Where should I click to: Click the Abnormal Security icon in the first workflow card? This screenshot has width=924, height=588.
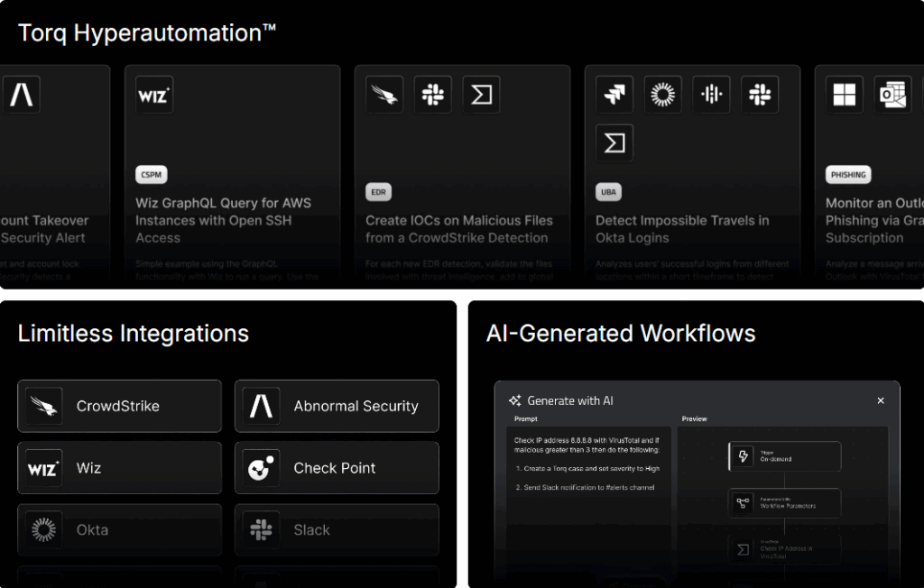(x=22, y=95)
